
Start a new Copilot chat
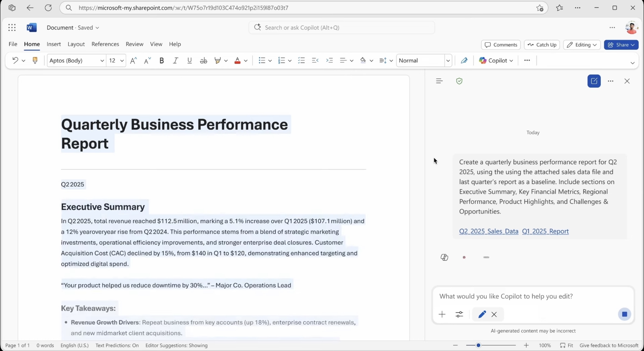(594, 81)
